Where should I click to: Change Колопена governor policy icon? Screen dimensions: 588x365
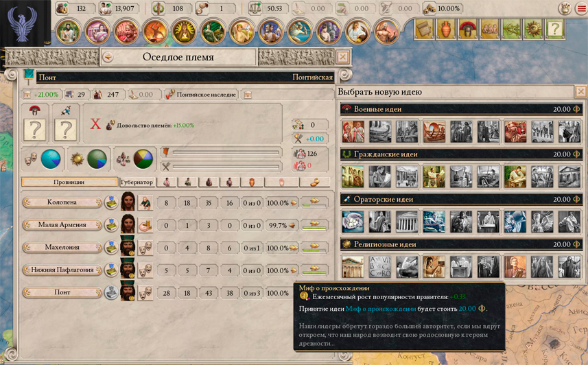pos(145,202)
